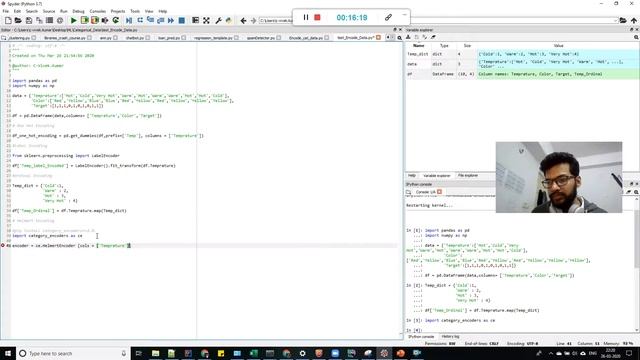Click the Value column header
The image size is (640, 360).
tap(558, 46)
